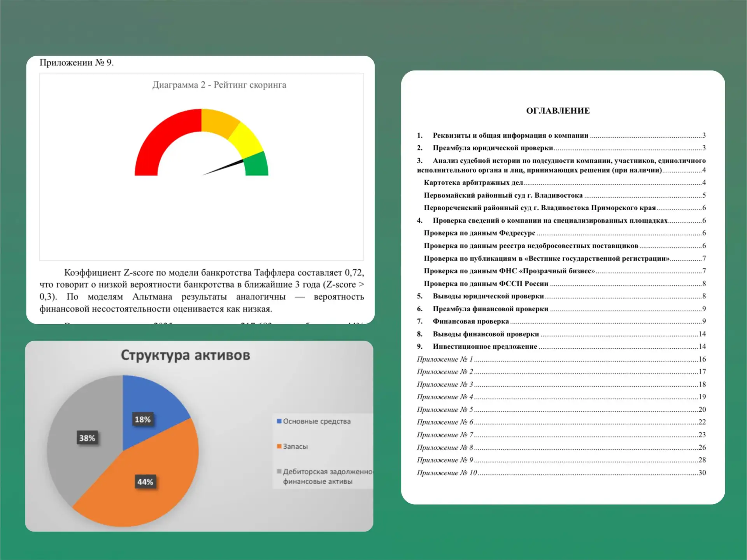Click 'Приложение № 3' in contents
Viewport: 747px width, 560px height.
click(561, 384)
